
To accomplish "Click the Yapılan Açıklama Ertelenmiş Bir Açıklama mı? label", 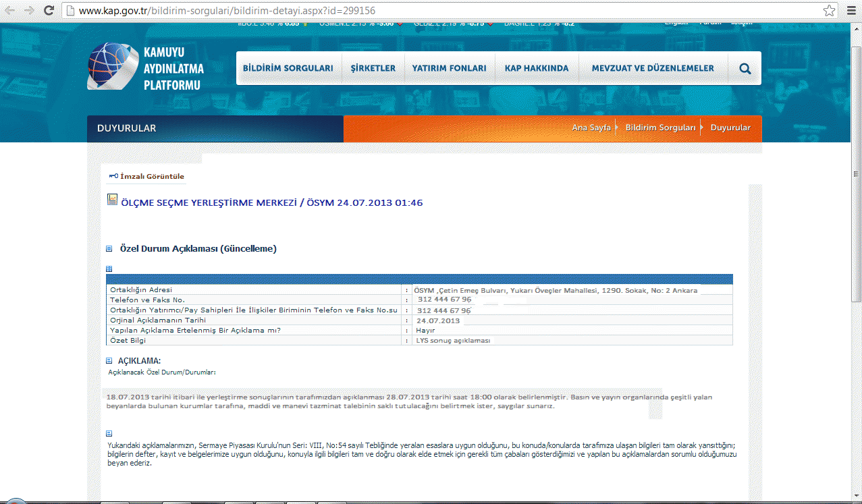I will click(x=195, y=331).
